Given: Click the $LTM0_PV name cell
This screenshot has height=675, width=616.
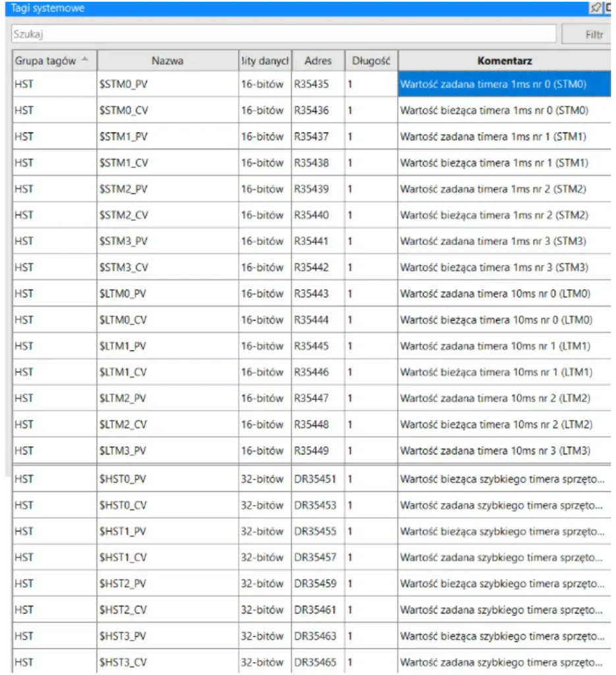Looking at the screenshot, I should coord(168,293).
